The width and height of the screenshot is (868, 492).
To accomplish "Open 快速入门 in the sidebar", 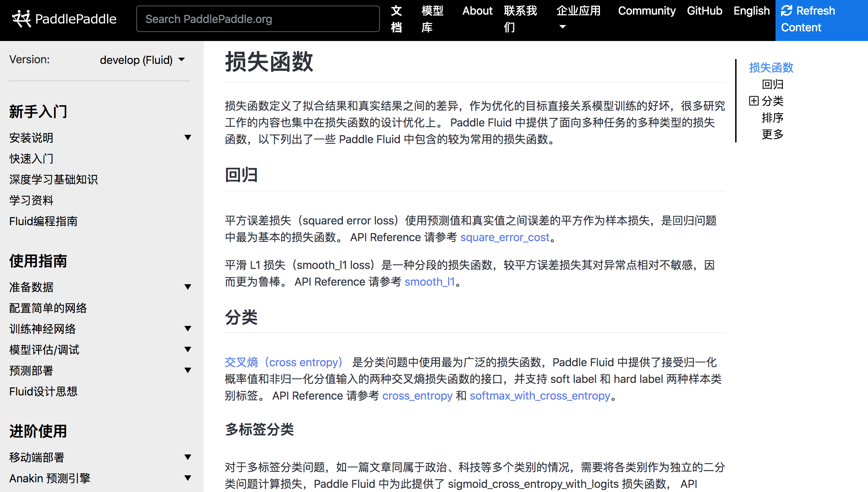I will [x=31, y=159].
